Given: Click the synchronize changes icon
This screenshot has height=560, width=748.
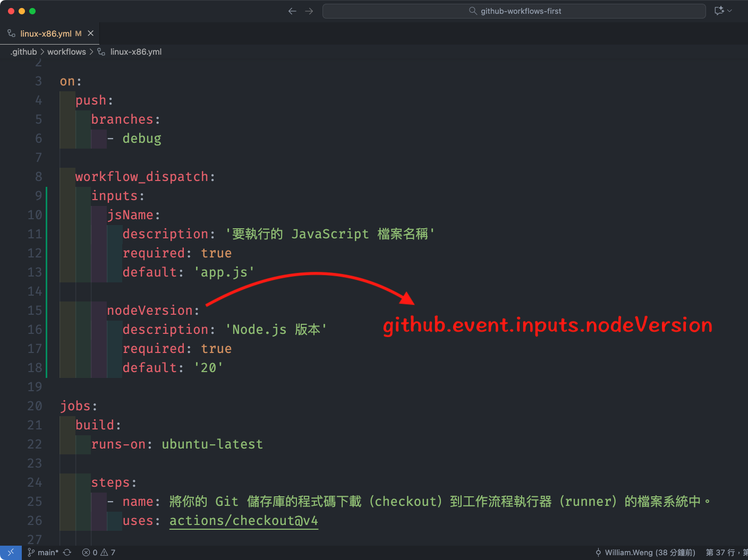Looking at the screenshot, I should coord(67,553).
